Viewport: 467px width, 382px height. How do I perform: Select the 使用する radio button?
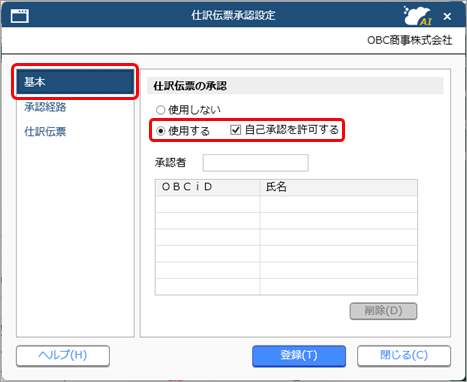pos(161,131)
